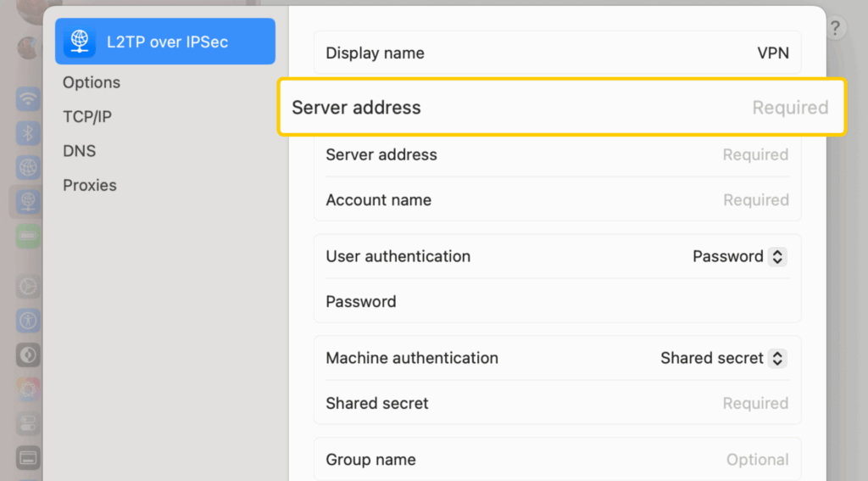Open the User authentication Password dropdown

click(740, 256)
